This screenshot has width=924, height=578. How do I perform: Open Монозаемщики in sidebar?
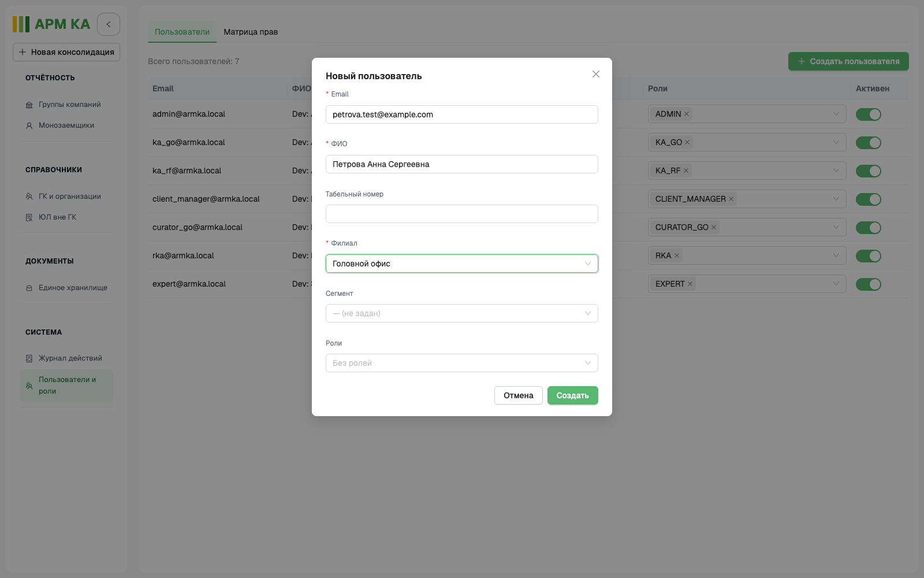(66, 125)
